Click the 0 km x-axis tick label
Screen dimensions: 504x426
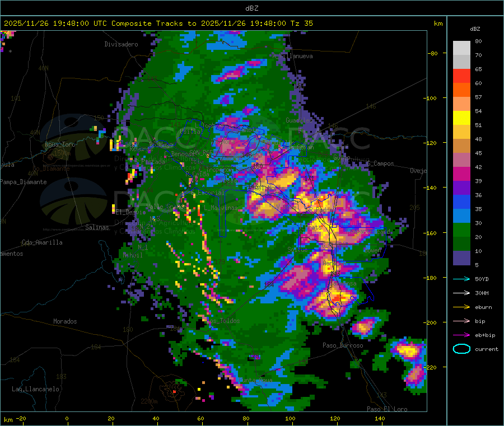click(67, 418)
